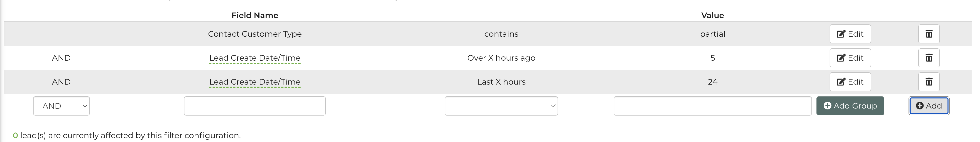
Task: Click the Value column header
Action: click(712, 16)
